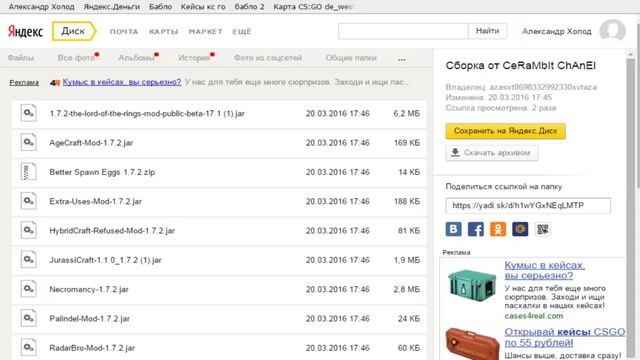Select lord-of-the-rings-mod-public-beta jar name
The image size is (640, 360).
click(147, 113)
